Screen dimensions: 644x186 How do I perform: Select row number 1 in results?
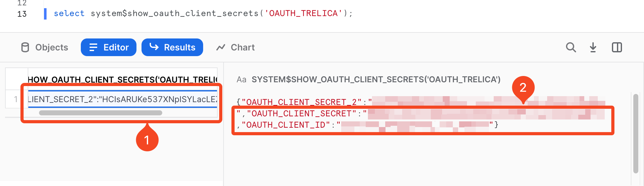16,99
